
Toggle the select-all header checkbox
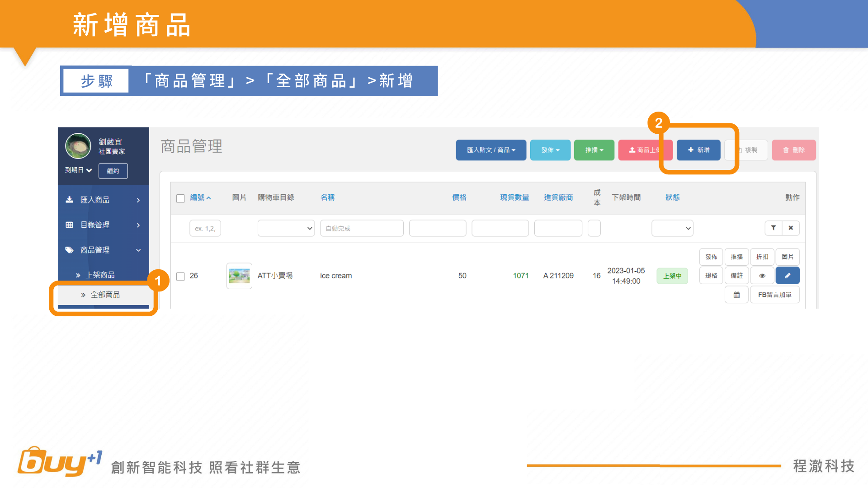[x=180, y=198]
